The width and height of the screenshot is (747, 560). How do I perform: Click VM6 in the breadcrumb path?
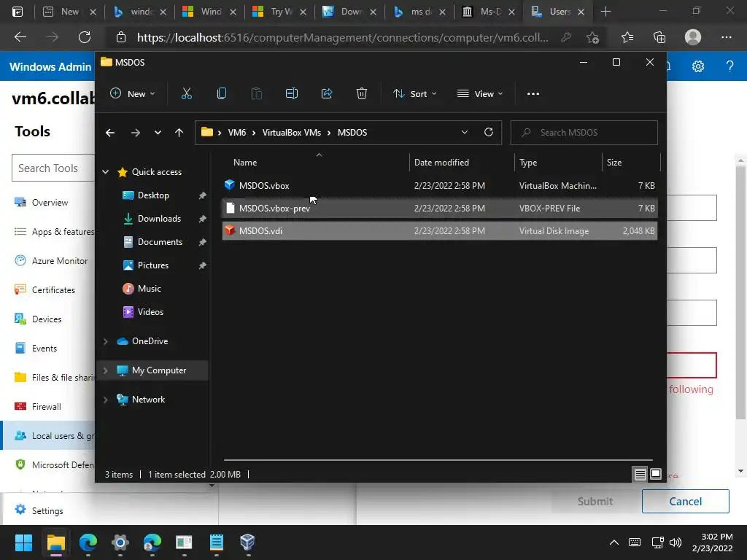point(237,133)
